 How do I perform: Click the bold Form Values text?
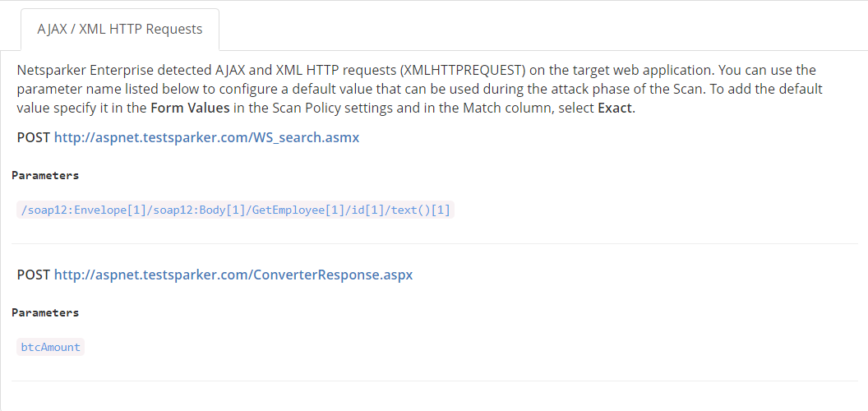[190, 108]
